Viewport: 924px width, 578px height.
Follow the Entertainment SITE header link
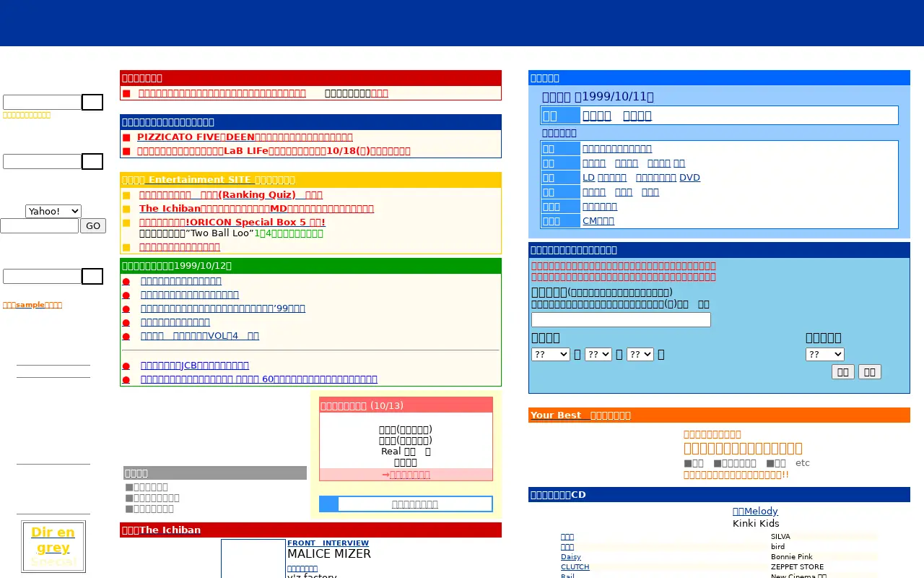click(x=209, y=180)
